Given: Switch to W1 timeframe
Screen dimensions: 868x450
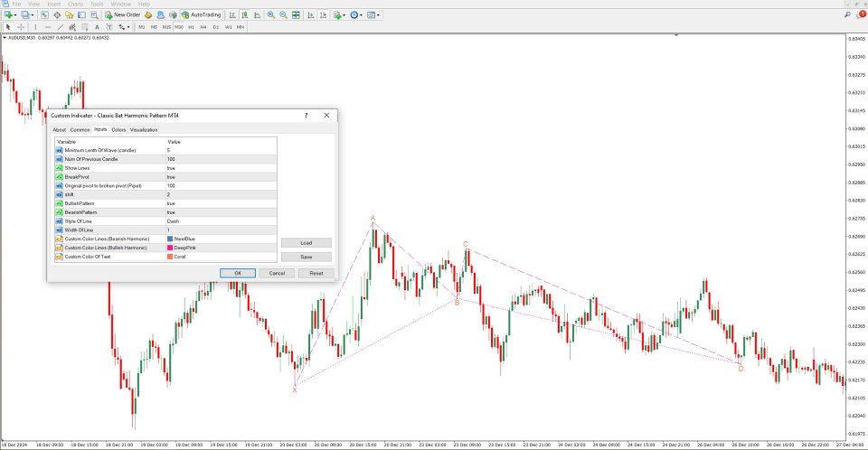Looking at the screenshot, I should pyautogui.click(x=228, y=26).
